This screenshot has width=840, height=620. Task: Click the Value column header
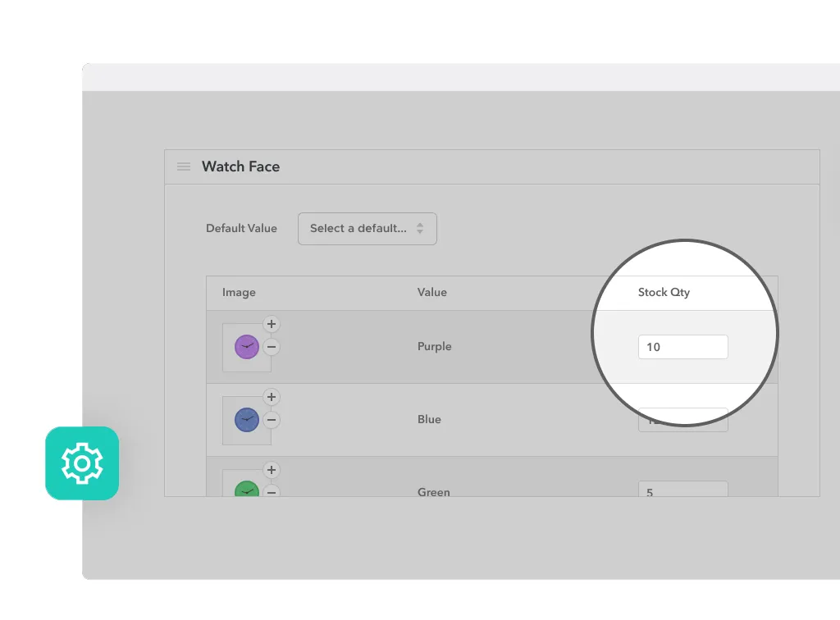pos(432,292)
